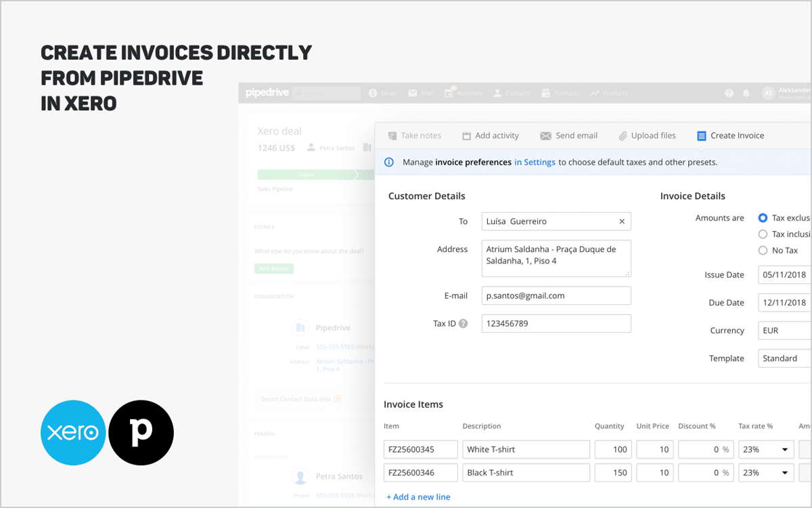Clear Luísa Guerreiro from the To field
812x508 pixels.
621,221
